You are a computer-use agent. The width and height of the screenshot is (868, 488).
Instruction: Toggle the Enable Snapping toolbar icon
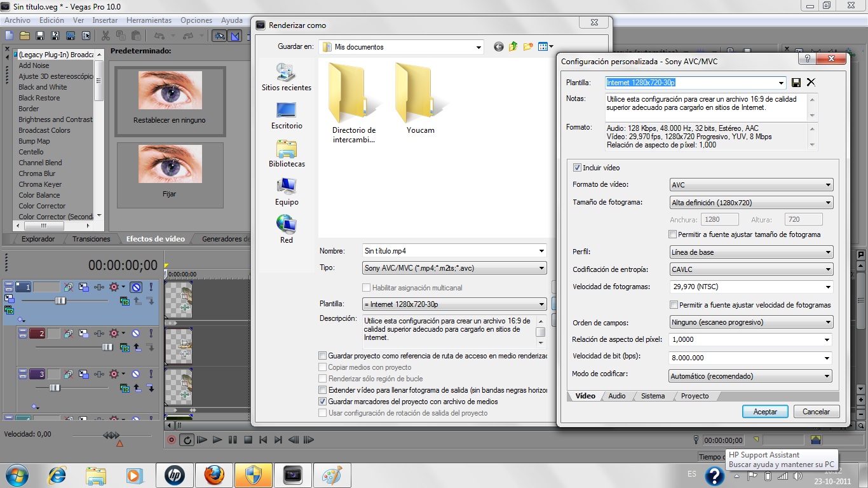point(219,36)
